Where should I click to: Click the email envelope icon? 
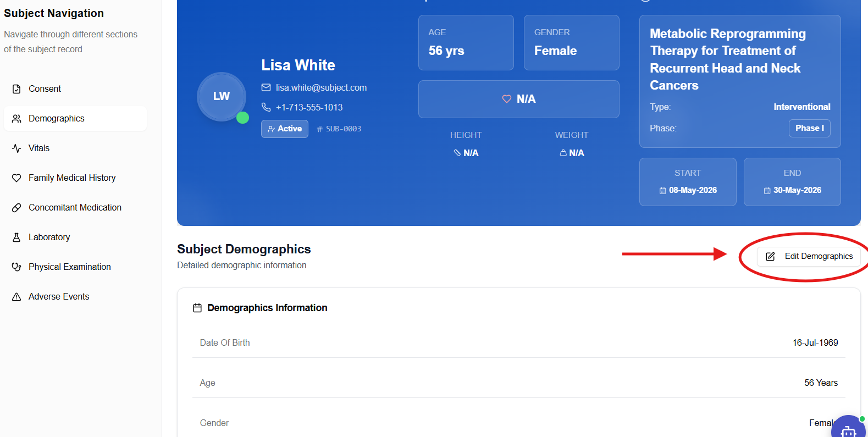[x=266, y=87]
